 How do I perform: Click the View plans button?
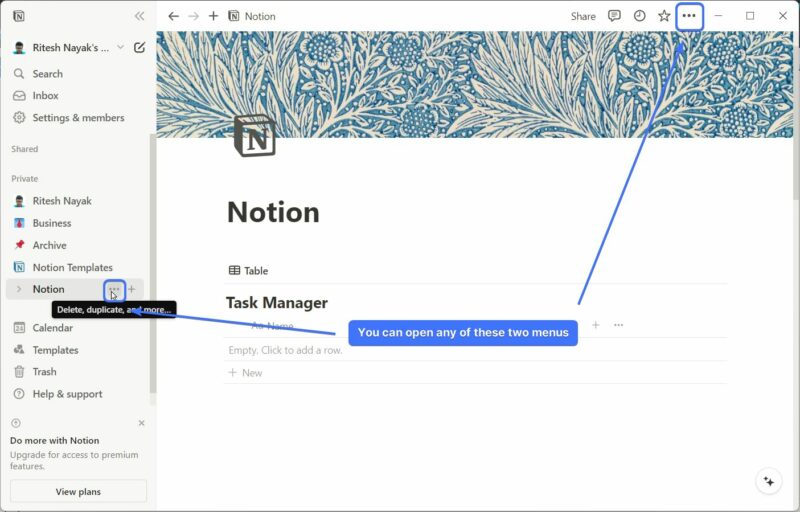[x=78, y=492]
